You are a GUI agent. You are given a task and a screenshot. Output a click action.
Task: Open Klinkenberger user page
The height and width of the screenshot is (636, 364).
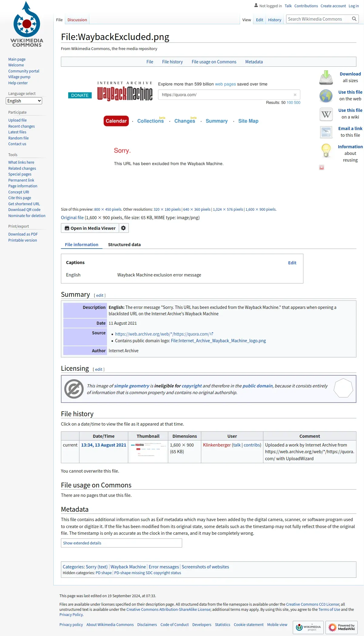tap(217, 445)
